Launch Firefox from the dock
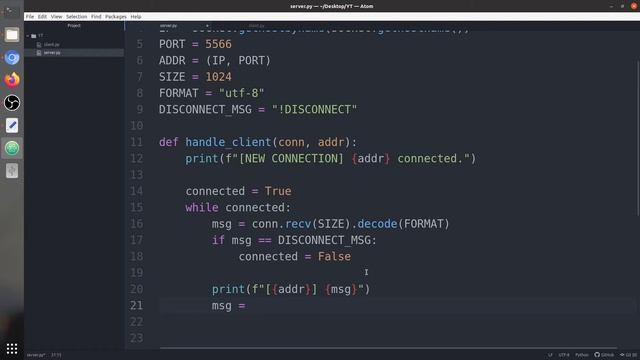640x360 pixels. (12, 80)
